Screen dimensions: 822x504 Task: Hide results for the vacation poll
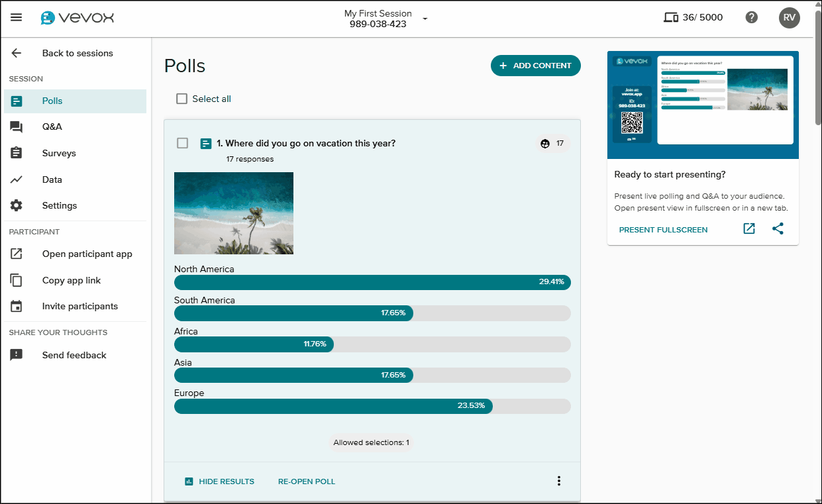pos(219,481)
